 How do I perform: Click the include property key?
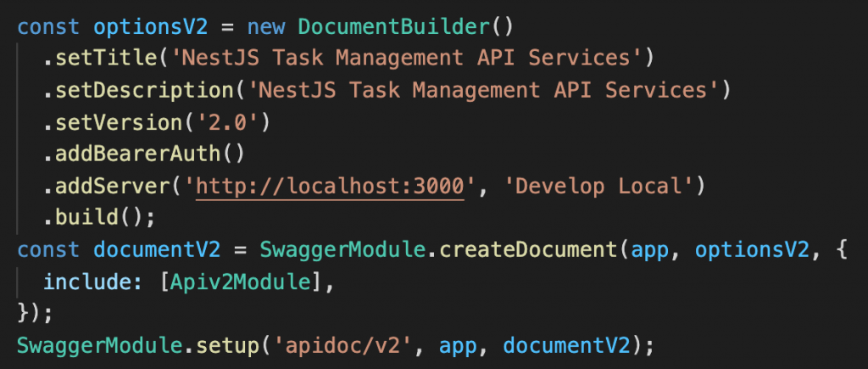88,282
